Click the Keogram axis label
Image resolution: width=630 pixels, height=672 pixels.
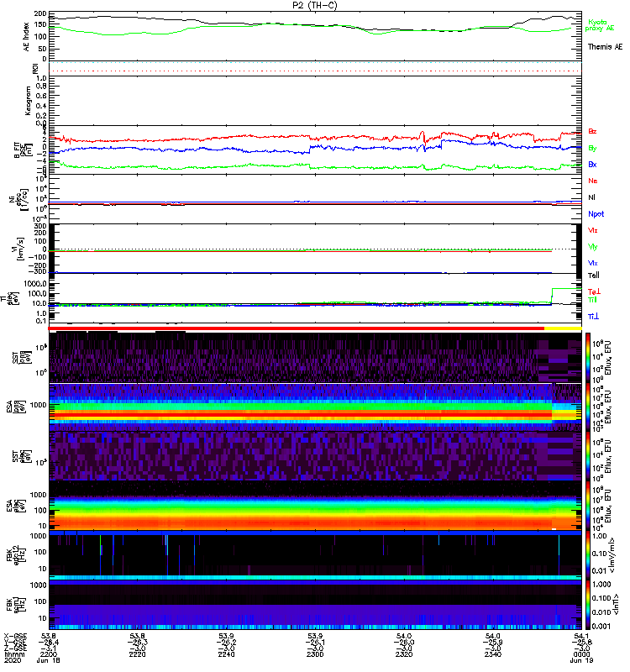[28, 100]
